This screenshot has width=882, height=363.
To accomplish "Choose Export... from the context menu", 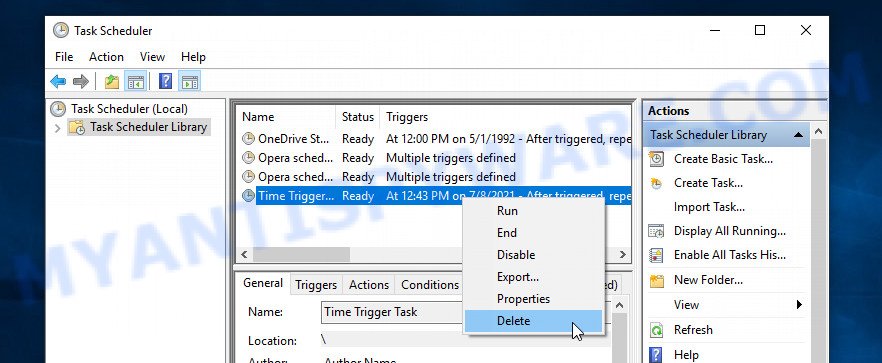I will (x=533, y=277).
